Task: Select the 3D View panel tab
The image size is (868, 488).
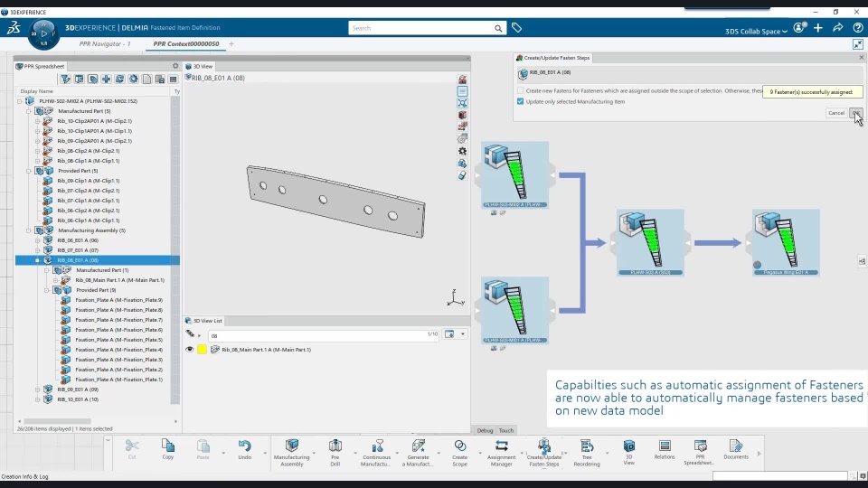Action: click(199, 66)
